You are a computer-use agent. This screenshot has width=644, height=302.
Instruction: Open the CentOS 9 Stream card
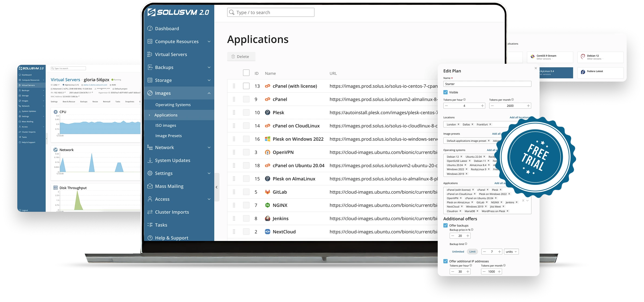click(x=550, y=57)
